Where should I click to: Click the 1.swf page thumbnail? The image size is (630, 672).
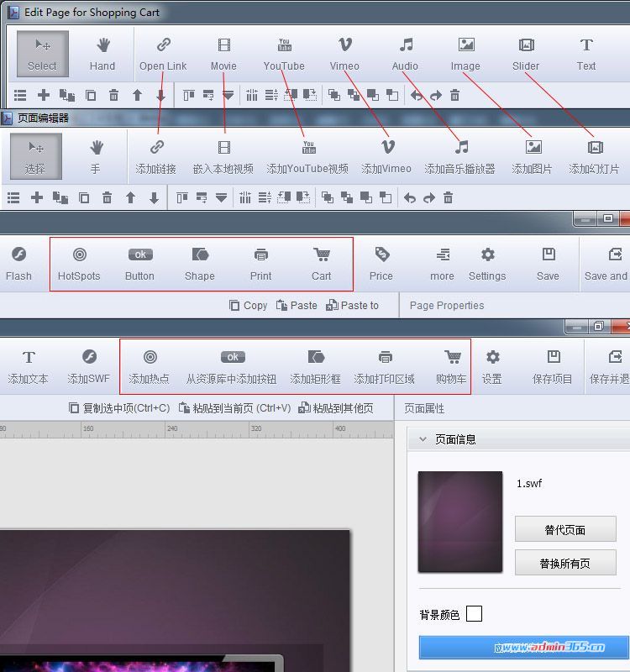pos(460,522)
